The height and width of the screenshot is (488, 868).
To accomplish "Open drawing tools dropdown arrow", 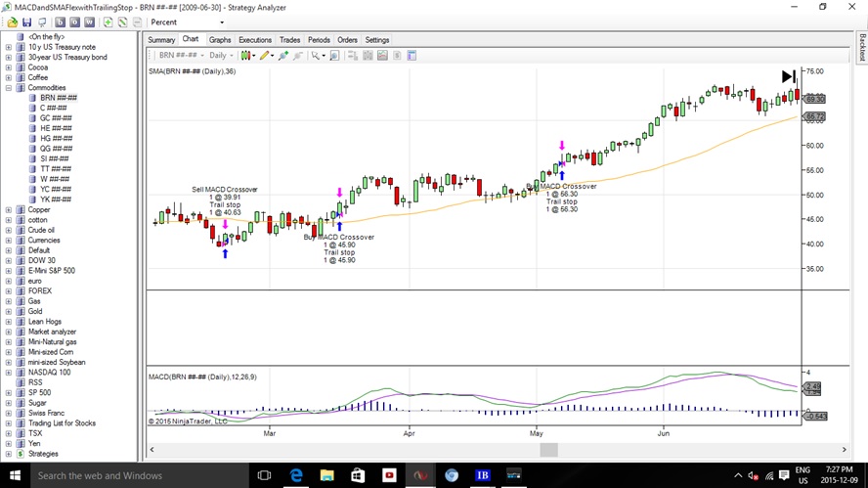I will tap(273, 56).
